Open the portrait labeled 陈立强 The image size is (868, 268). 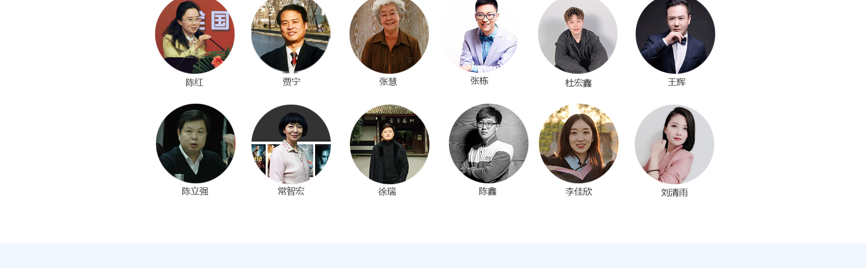tap(196, 144)
